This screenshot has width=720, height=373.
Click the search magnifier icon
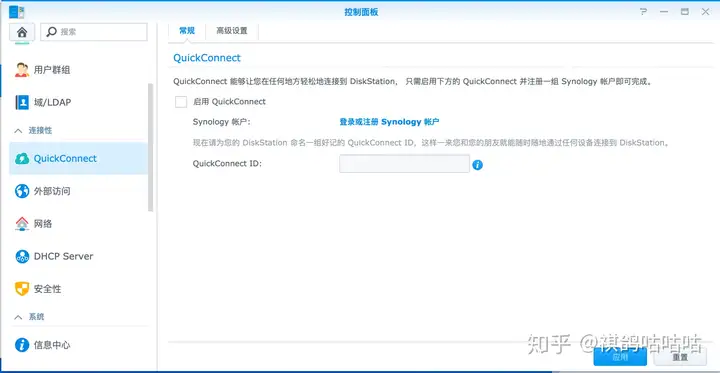pos(52,32)
